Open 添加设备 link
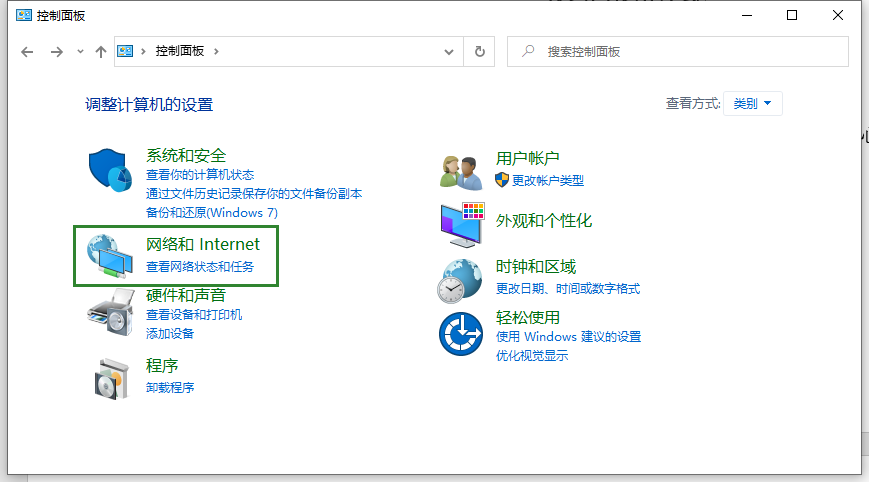 170,333
